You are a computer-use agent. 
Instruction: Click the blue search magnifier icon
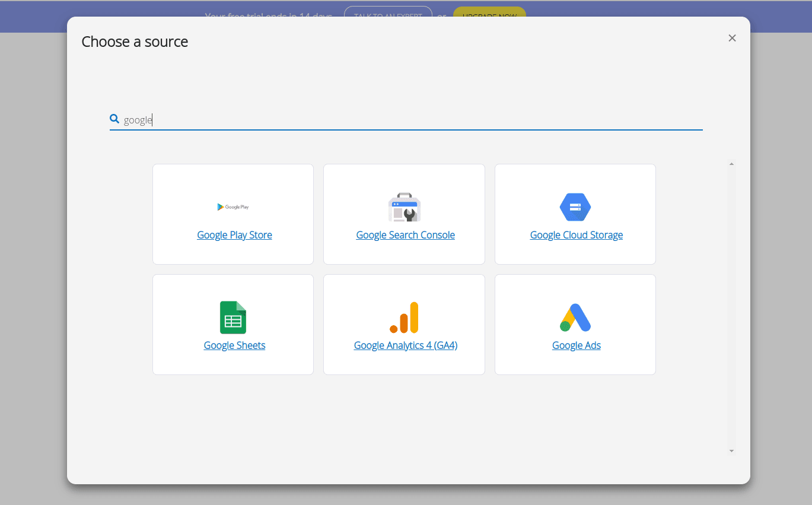pos(114,119)
